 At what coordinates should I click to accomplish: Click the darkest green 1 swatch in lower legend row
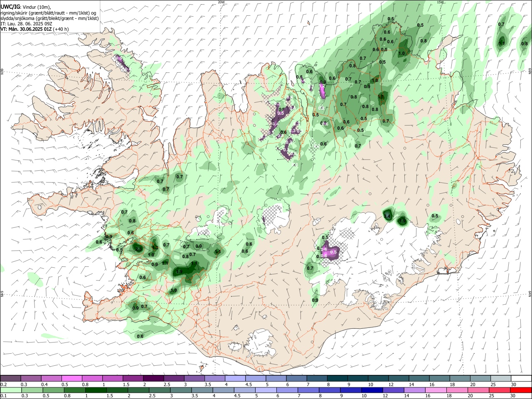96,390
